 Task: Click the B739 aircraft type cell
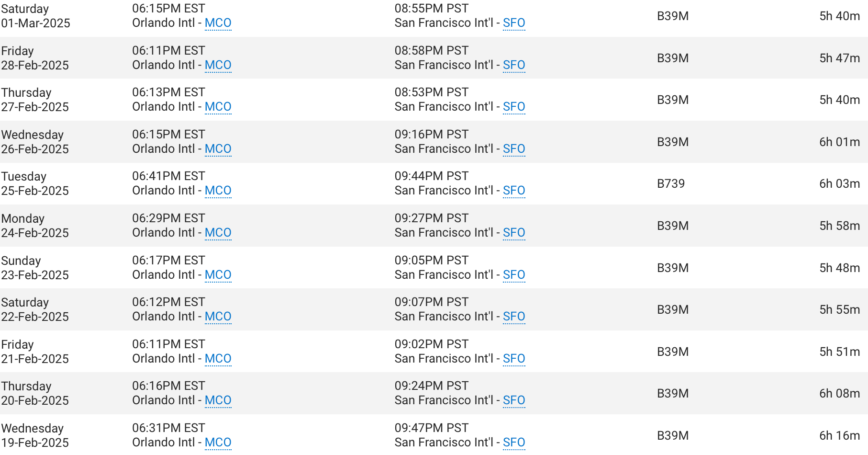670,183
